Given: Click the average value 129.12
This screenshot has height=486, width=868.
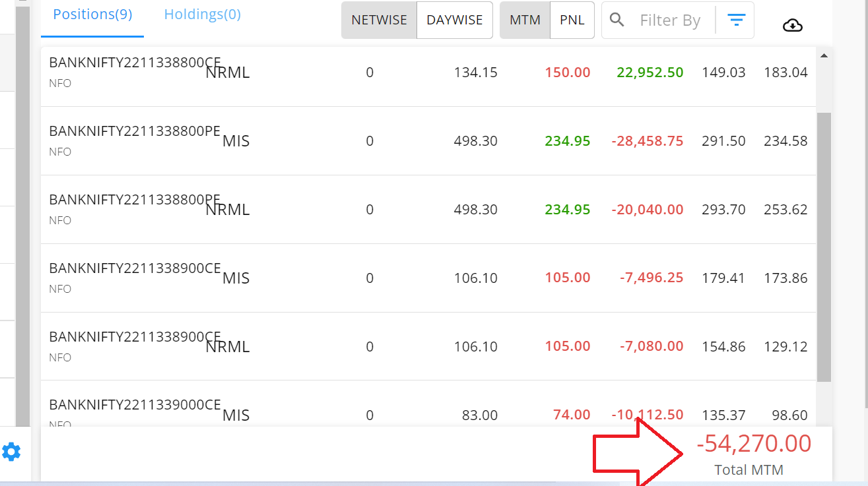Looking at the screenshot, I should point(785,347).
